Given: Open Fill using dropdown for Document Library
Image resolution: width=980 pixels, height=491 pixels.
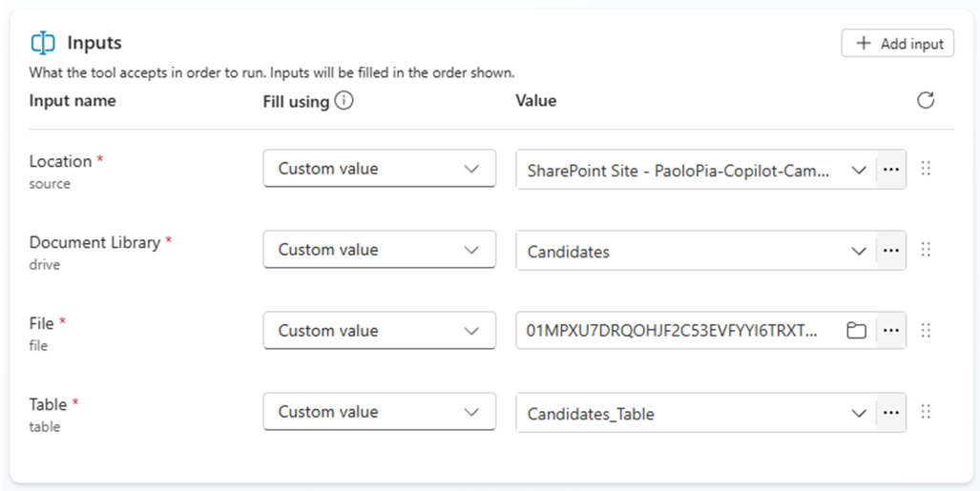Looking at the screenshot, I should point(380,249).
